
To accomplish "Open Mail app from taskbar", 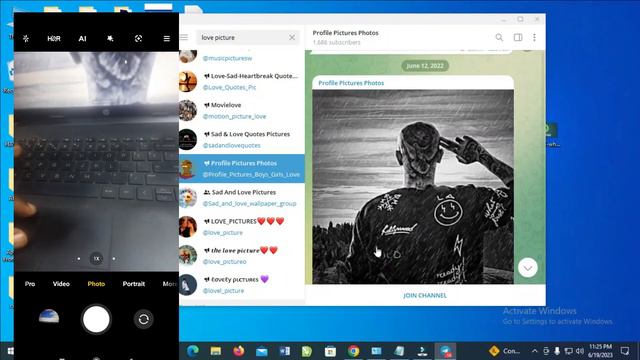I will coord(262,351).
